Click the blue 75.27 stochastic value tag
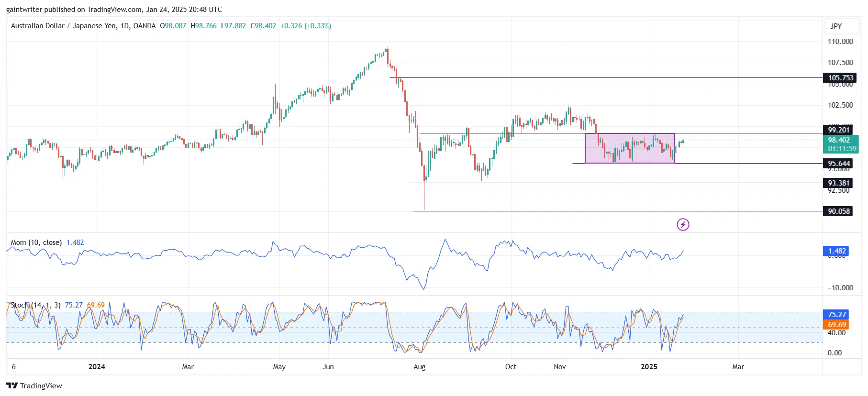Image resolution: width=868 pixels, height=396 pixels. tap(836, 315)
